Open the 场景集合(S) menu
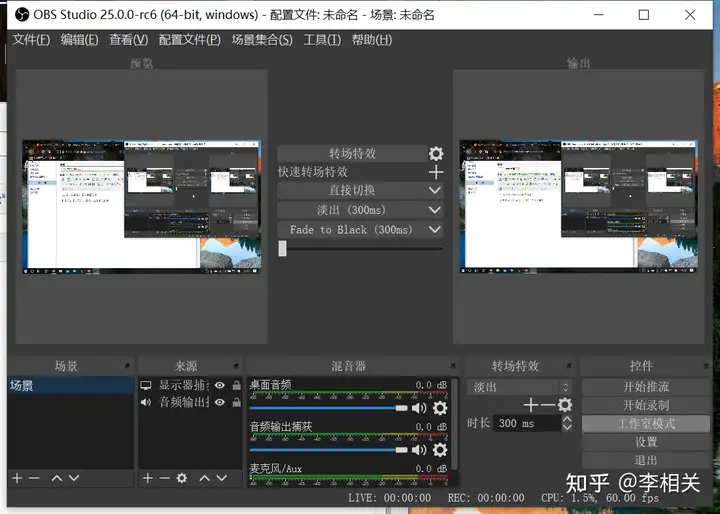Screen dimensions: 720x514 [262, 40]
